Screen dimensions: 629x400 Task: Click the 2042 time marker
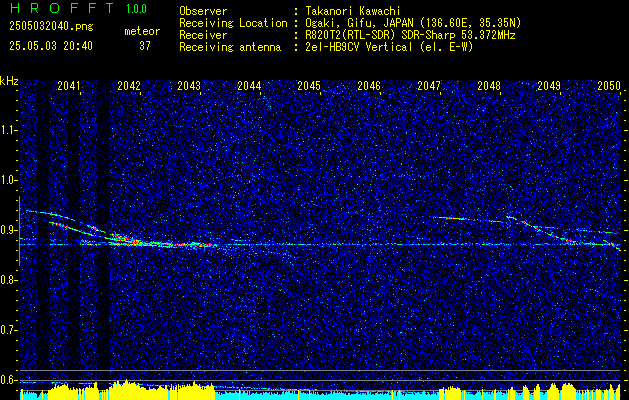[x=129, y=86]
